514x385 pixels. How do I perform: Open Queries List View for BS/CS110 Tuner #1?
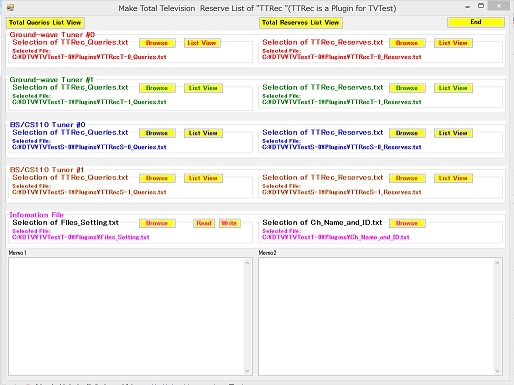click(x=203, y=178)
